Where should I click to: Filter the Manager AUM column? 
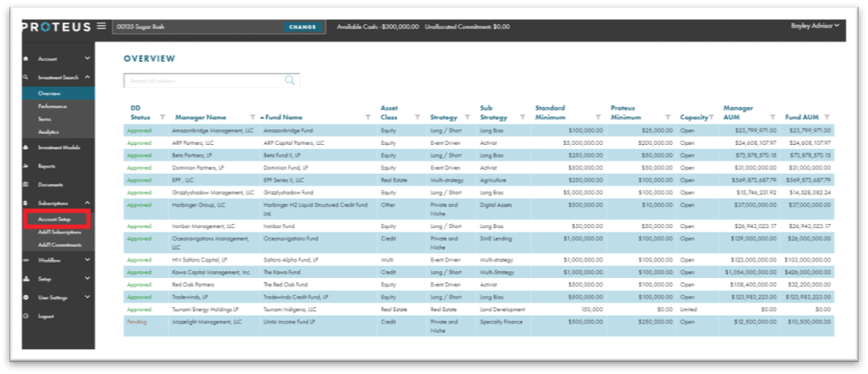point(773,118)
